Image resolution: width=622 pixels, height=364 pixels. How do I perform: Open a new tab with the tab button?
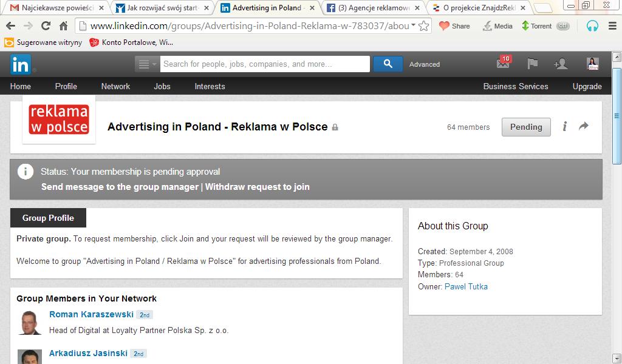pos(542,7)
